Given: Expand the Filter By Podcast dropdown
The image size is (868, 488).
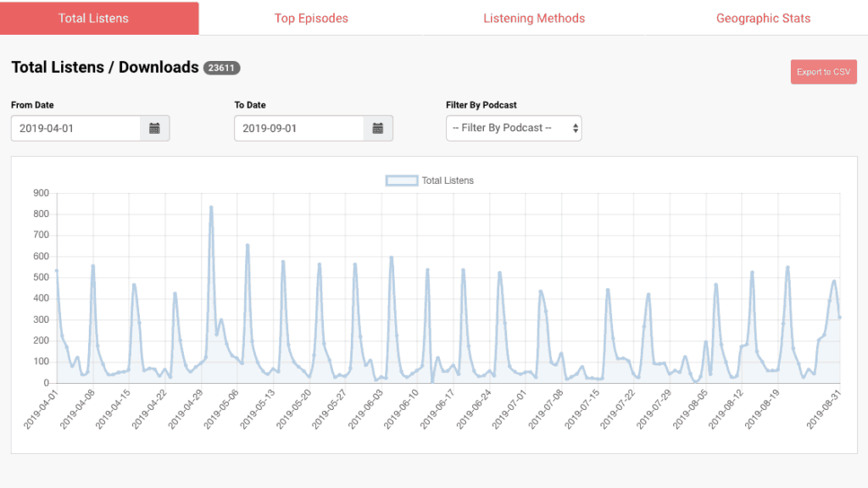Looking at the screenshot, I should tap(514, 129).
